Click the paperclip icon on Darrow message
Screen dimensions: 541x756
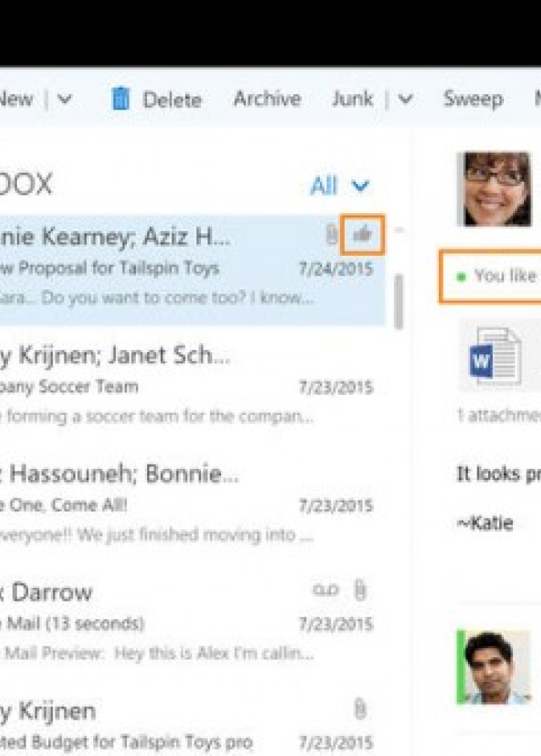click(360, 590)
